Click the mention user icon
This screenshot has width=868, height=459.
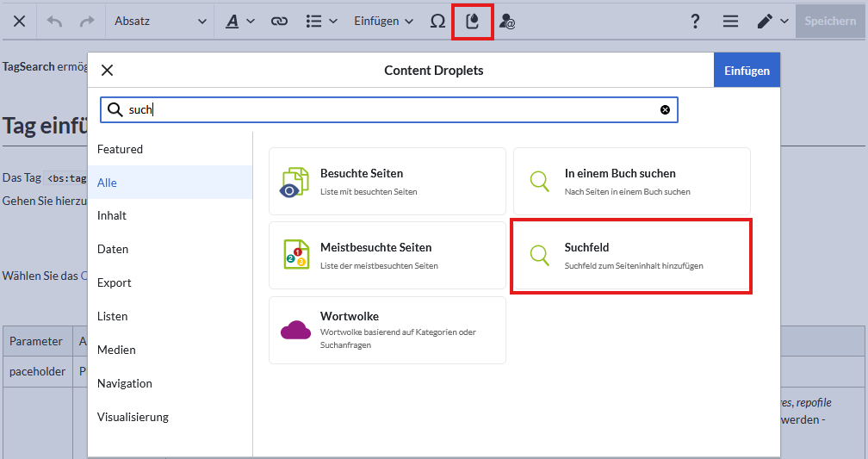point(507,22)
